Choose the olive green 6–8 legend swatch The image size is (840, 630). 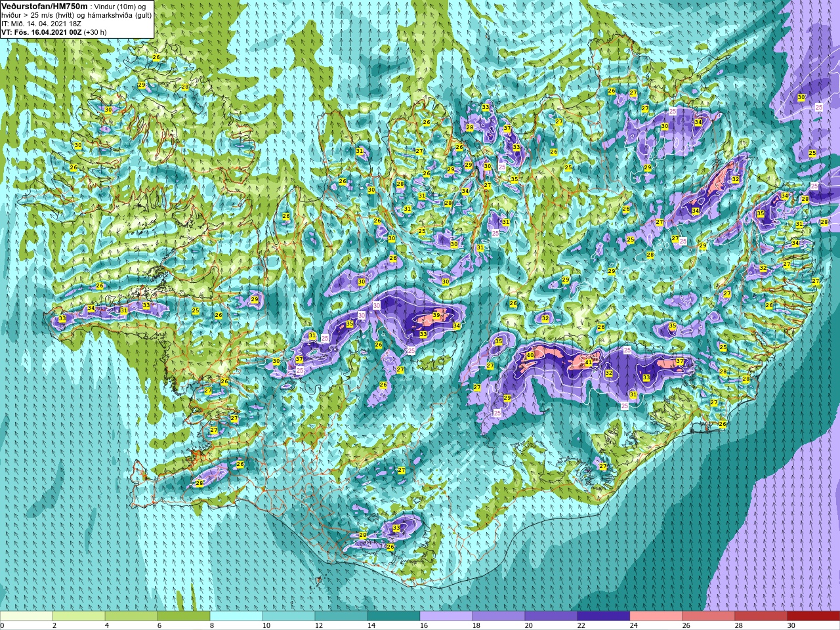[x=184, y=616]
